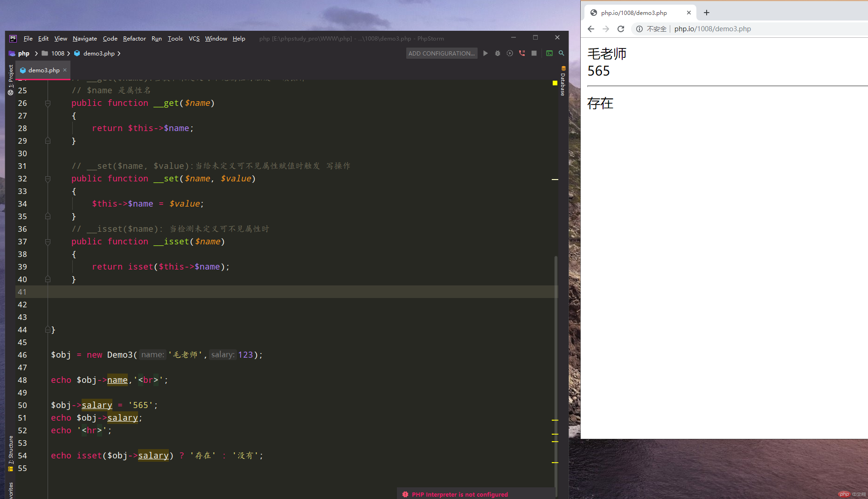Click the 1008 folder breadcrumb
868x499 pixels.
click(53, 53)
